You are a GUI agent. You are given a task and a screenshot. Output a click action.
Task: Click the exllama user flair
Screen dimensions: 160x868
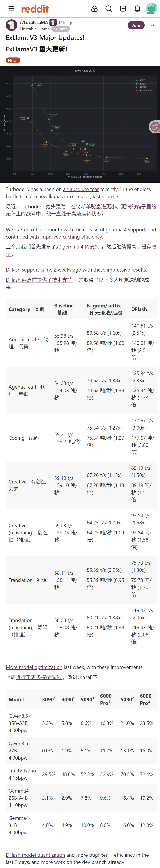coord(61,29)
